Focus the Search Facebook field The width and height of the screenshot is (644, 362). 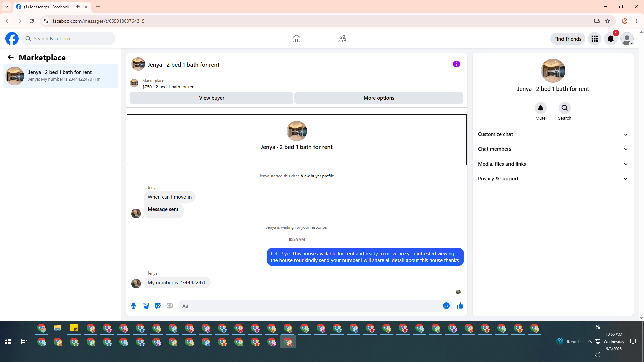[x=68, y=39]
